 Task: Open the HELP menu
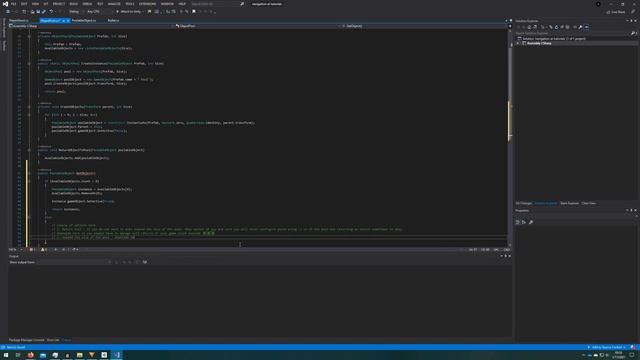click(x=182, y=4)
